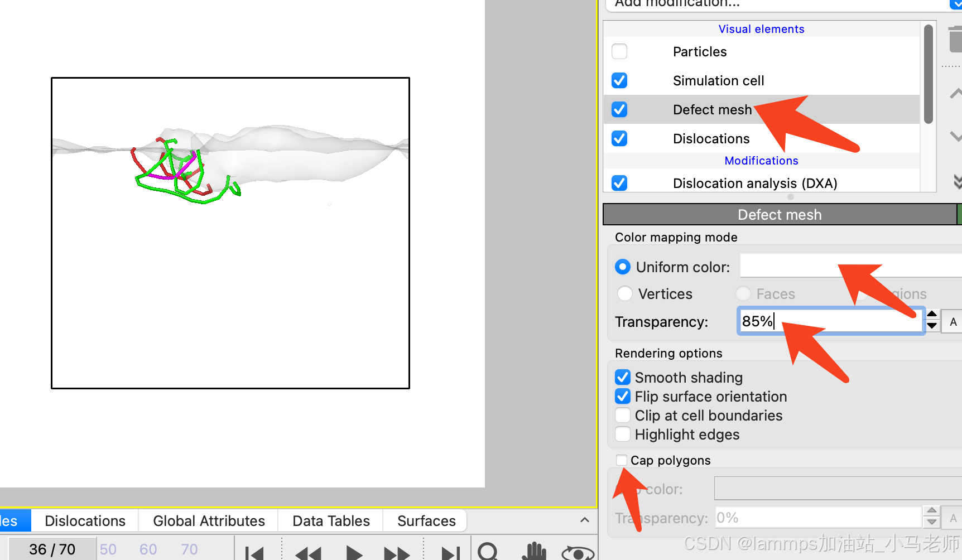This screenshot has width=962, height=560.
Task: Increase mesh transparency with up stepper
Action: coord(932,314)
